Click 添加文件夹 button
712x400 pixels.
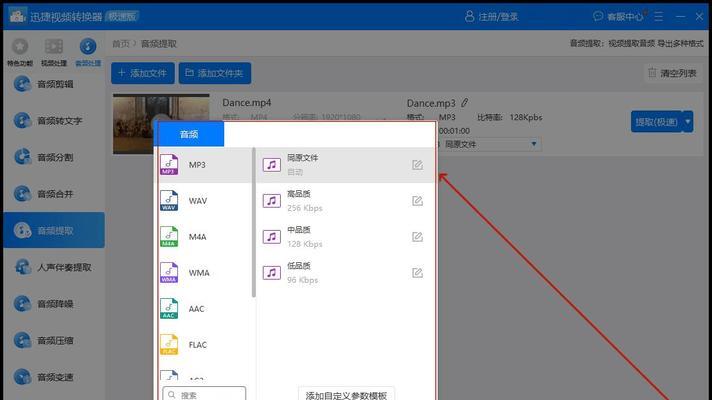[x=215, y=73]
